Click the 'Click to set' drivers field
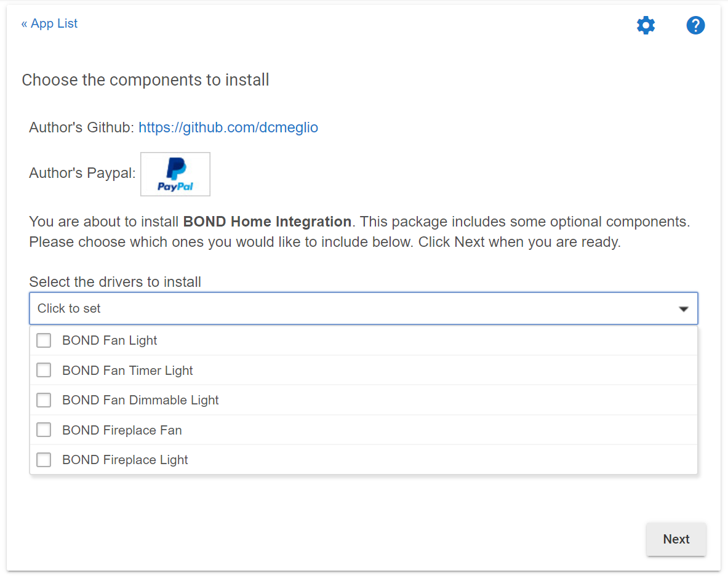 point(364,308)
